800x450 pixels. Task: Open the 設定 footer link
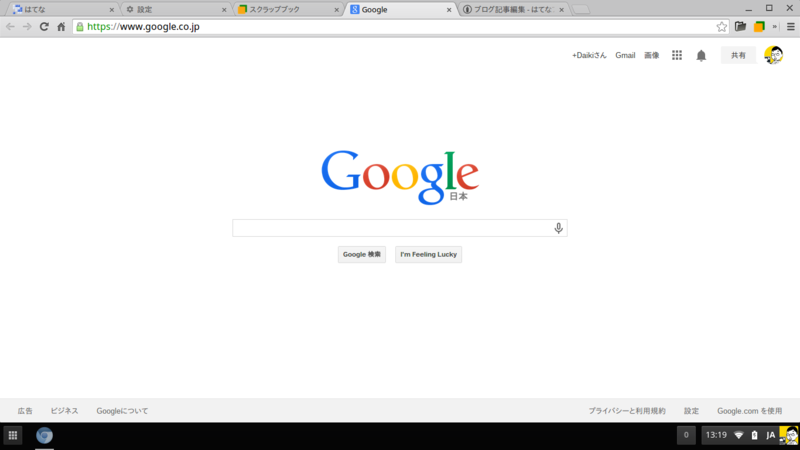691,411
